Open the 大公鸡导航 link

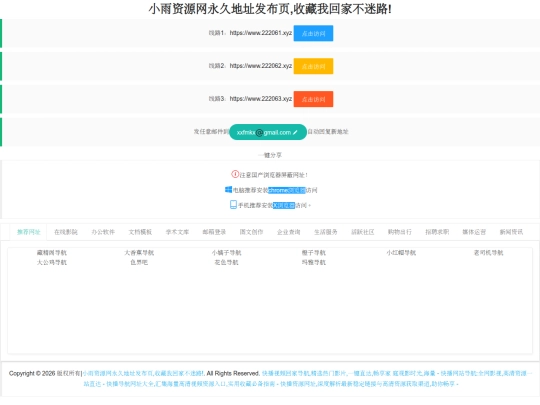(52, 262)
